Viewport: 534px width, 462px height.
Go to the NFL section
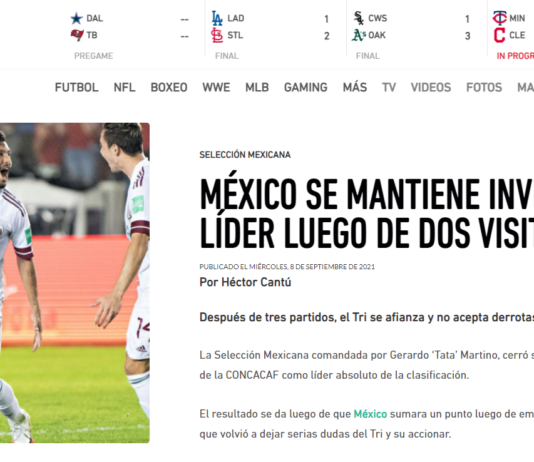tap(124, 87)
